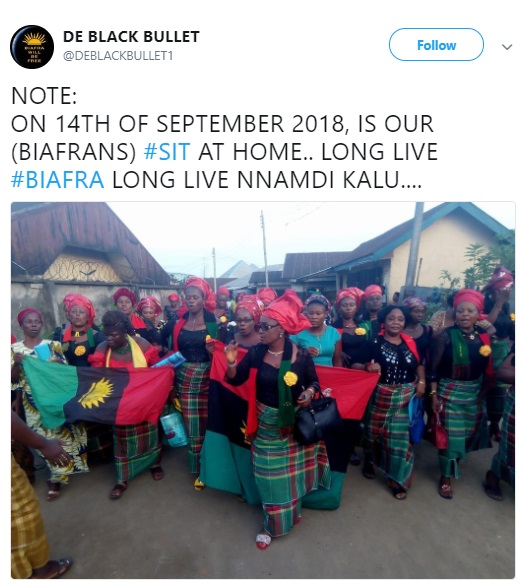Open the #SIT hashtag
Viewport: 523px width, 585px height.
[x=167, y=151]
